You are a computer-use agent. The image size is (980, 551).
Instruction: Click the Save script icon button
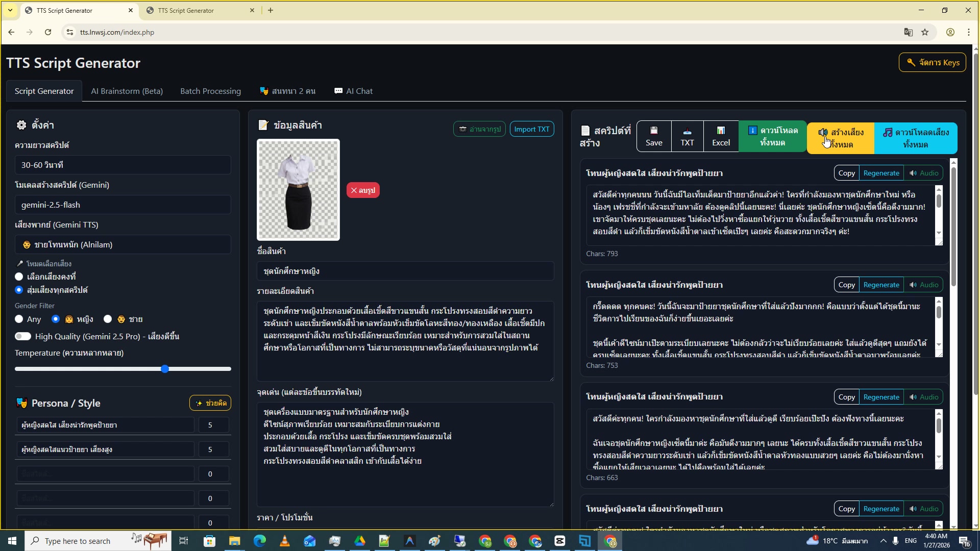(654, 136)
